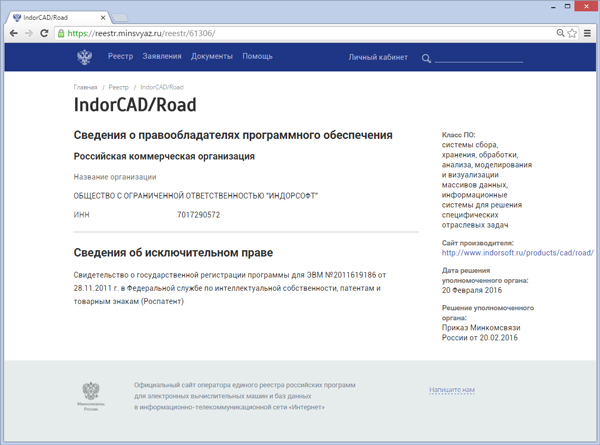Screen dimensions: 600x445
Task: Go back using the browser back arrow
Action: pyautogui.click(x=14, y=33)
